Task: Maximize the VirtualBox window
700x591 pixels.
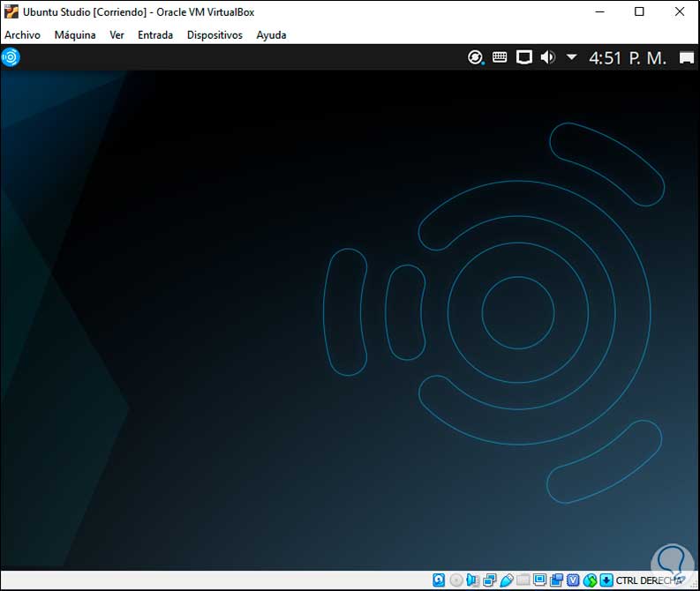Action: coord(639,11)
